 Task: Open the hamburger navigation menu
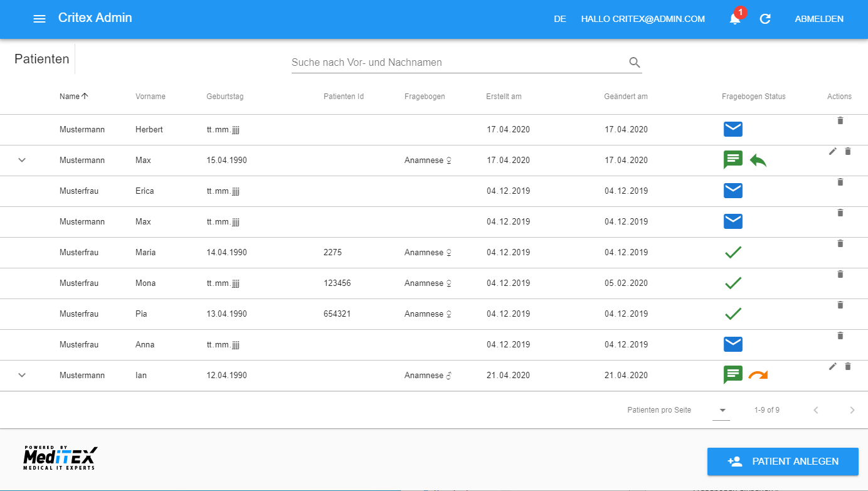(40, 19)
